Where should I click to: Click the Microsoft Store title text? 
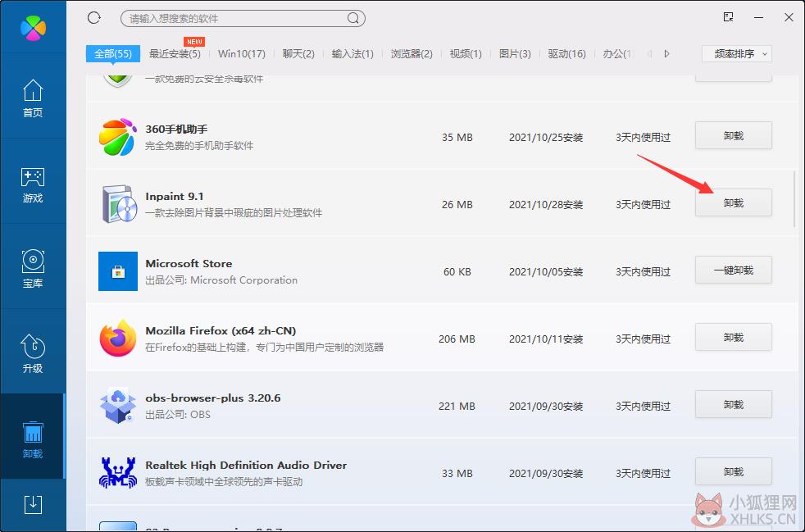pyautogui.click(x=189, y=263)
